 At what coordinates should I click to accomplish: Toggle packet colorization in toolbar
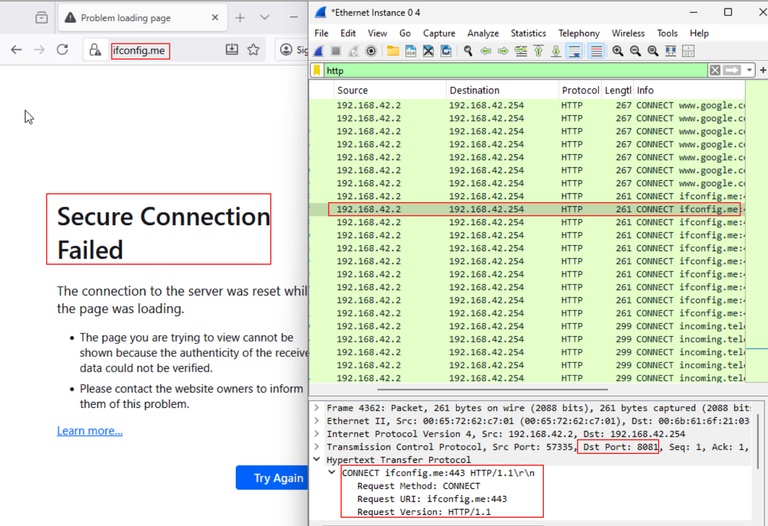click(x=596, y=51)
